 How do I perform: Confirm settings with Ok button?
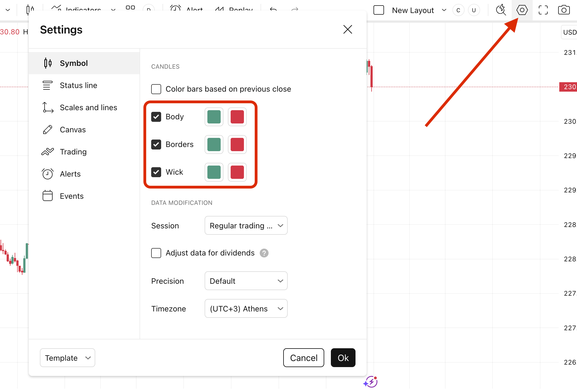343,358
